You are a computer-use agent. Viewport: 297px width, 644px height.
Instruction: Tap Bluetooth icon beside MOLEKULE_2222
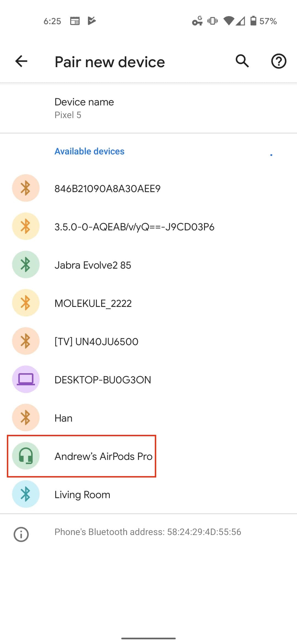[26, 303]
